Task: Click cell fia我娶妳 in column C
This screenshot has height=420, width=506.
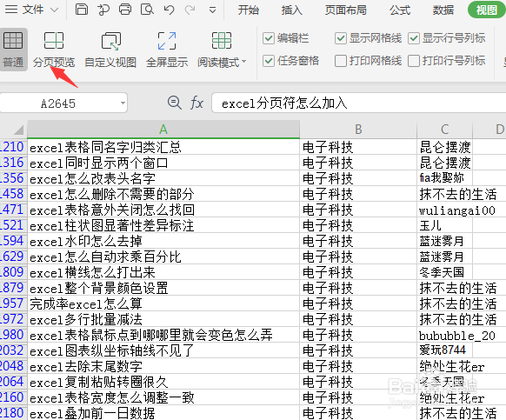Action: tap(444, 178)
